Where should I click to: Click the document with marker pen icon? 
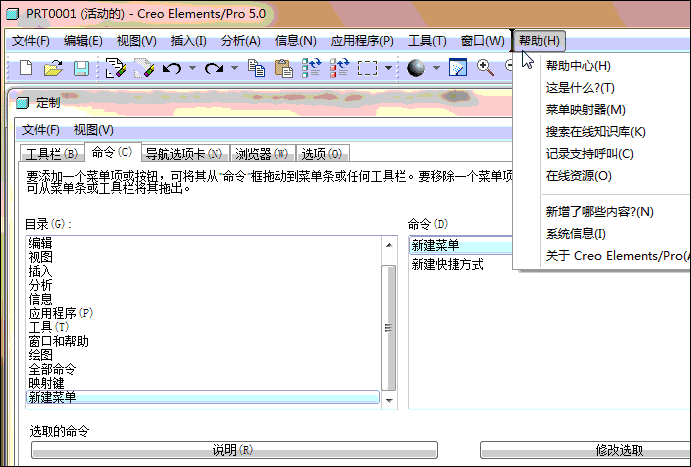(x=116, y=68)
